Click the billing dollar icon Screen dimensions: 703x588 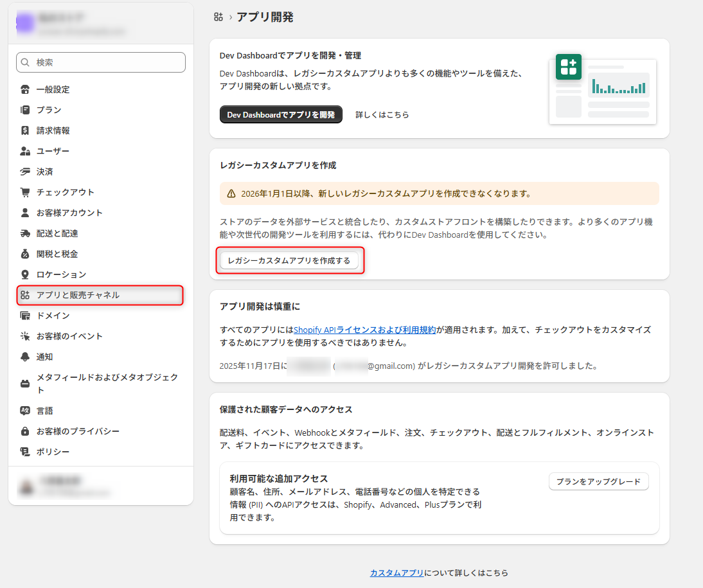pos(25,130)
